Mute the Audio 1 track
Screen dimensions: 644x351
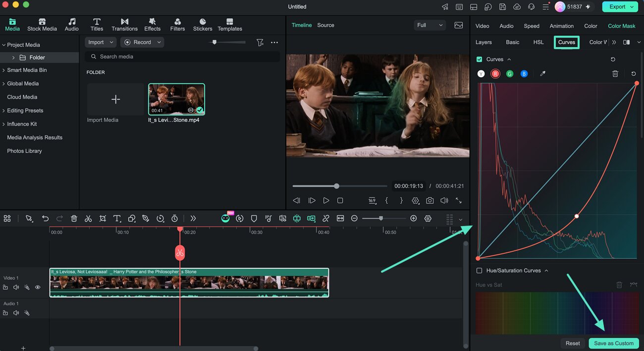click(x=16, y=313)
